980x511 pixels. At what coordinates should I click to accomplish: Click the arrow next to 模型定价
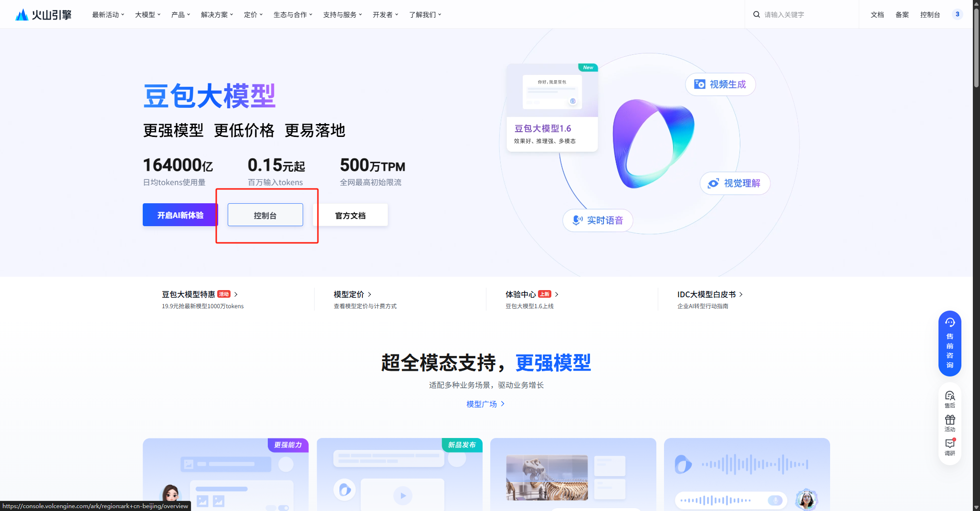click(x=369, y=294)
